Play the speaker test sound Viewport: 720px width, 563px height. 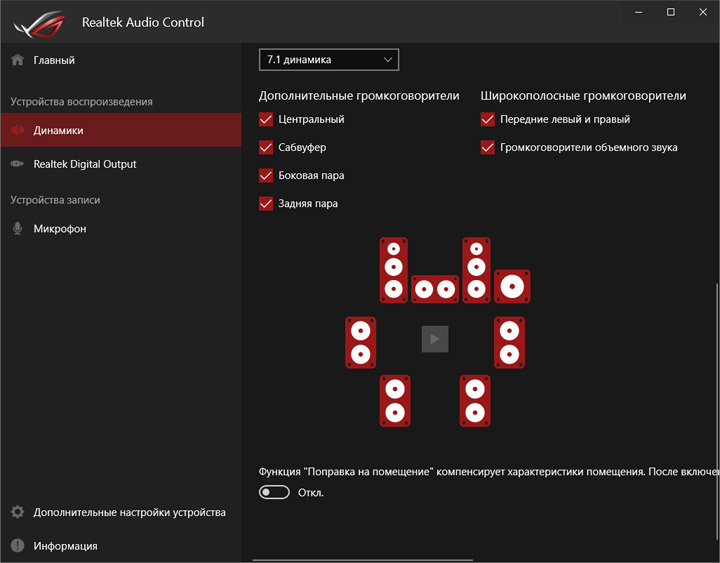435,339
